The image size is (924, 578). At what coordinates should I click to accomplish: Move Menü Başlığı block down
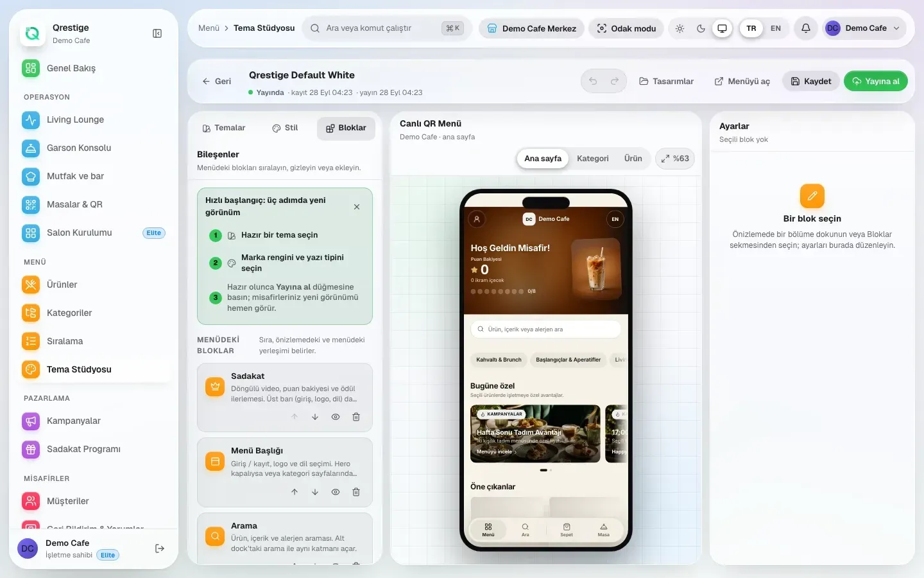pyautogui.click(x=315, y=492)
